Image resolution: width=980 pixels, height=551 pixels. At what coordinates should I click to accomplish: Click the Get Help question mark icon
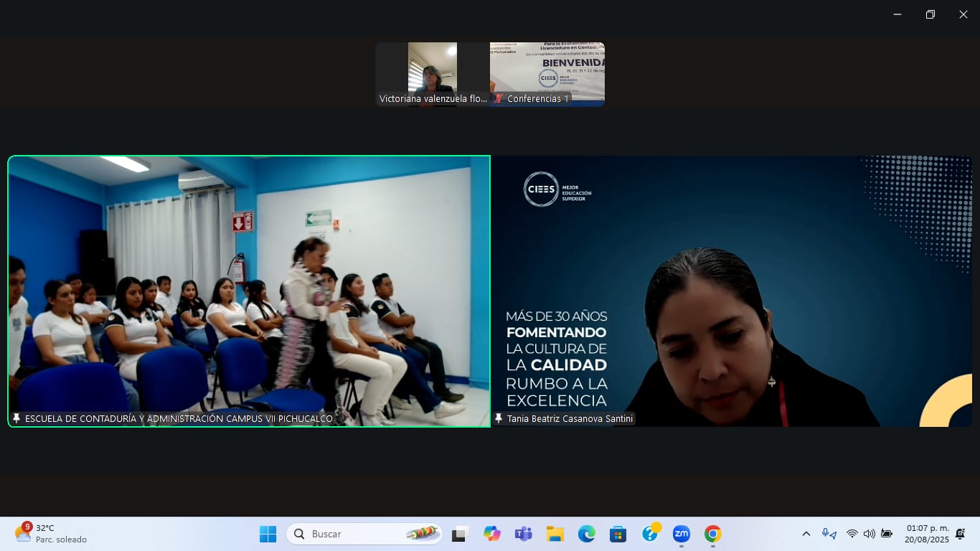pos(650,534)
